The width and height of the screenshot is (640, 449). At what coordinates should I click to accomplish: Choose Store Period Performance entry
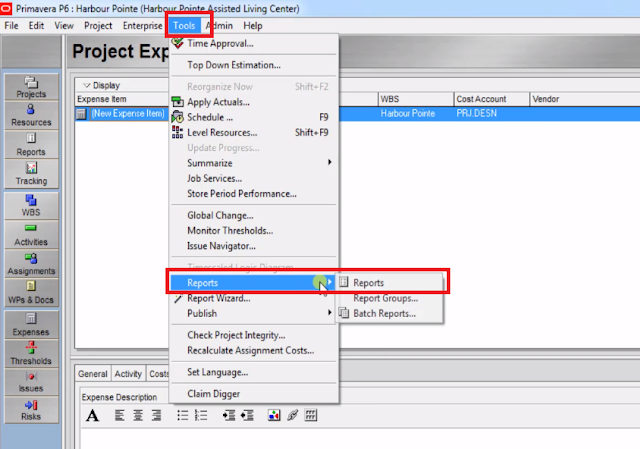click(x=253, y=193)
